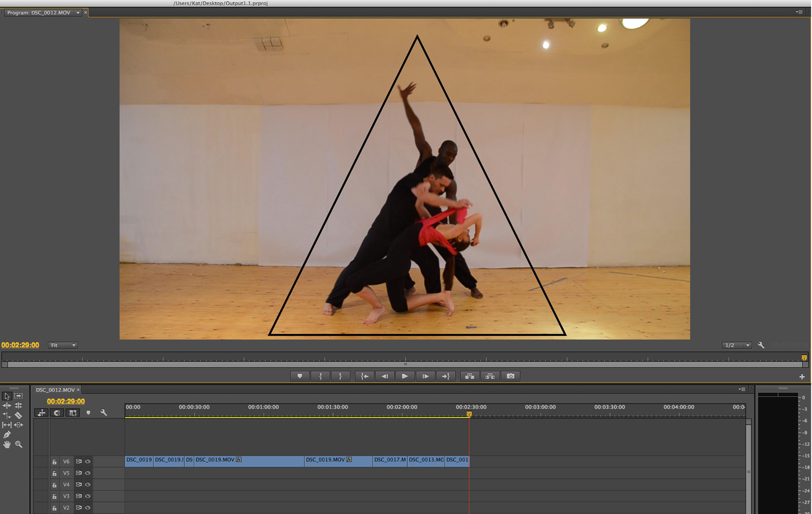
Task: Click the Go to In button
Action: pyautogui.click(x=364, y=376)
